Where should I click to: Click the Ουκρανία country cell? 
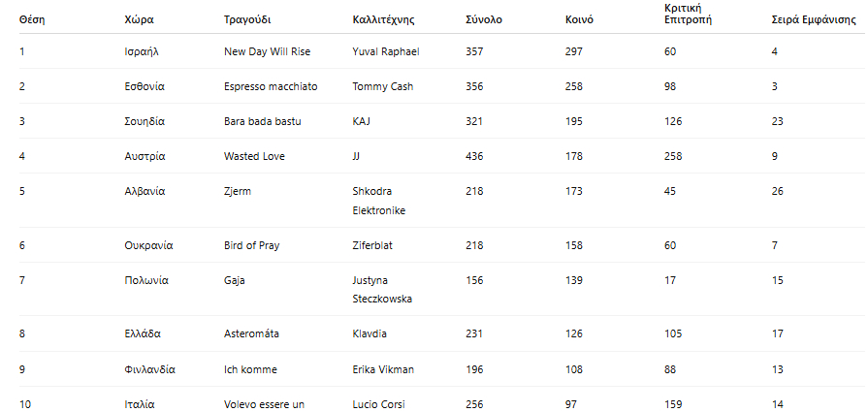coord(148,245)
